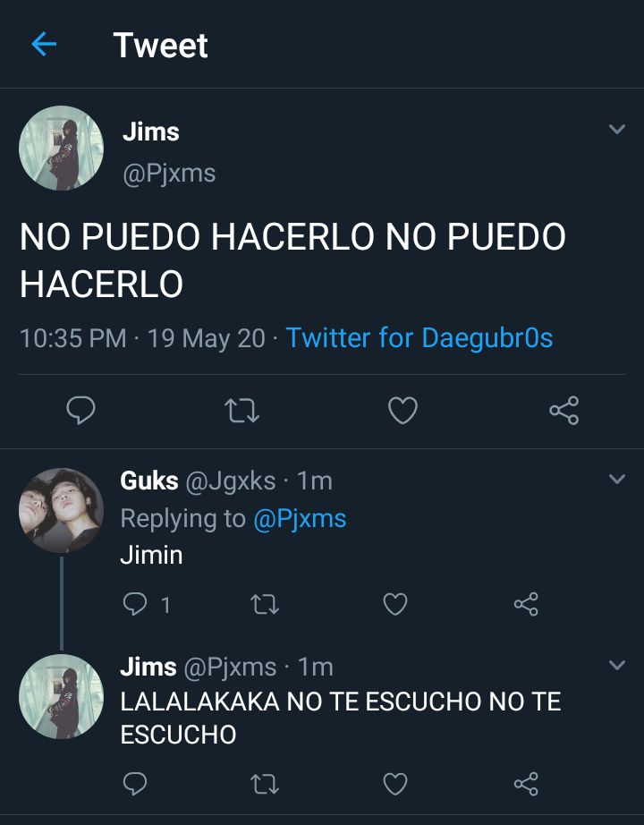Go back using the blue arrow
Screen dimensions: 644x825
pyautogui.click(x=44, y=44)
